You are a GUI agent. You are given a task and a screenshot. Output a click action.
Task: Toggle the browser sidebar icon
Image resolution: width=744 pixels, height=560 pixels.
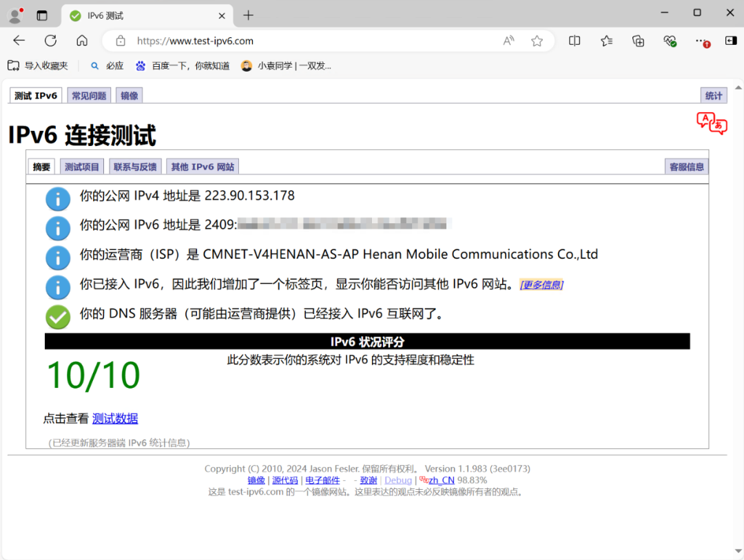731,41
